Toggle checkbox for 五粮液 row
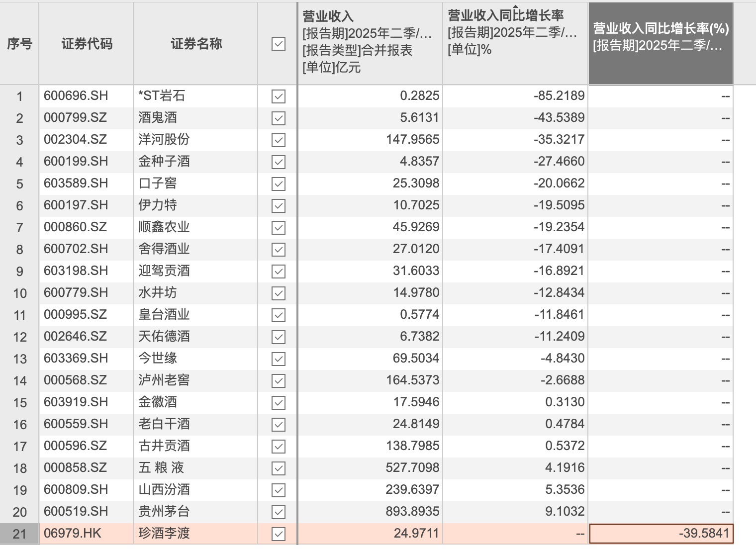This screenshot has height=550, width=756. click(279, 468)
